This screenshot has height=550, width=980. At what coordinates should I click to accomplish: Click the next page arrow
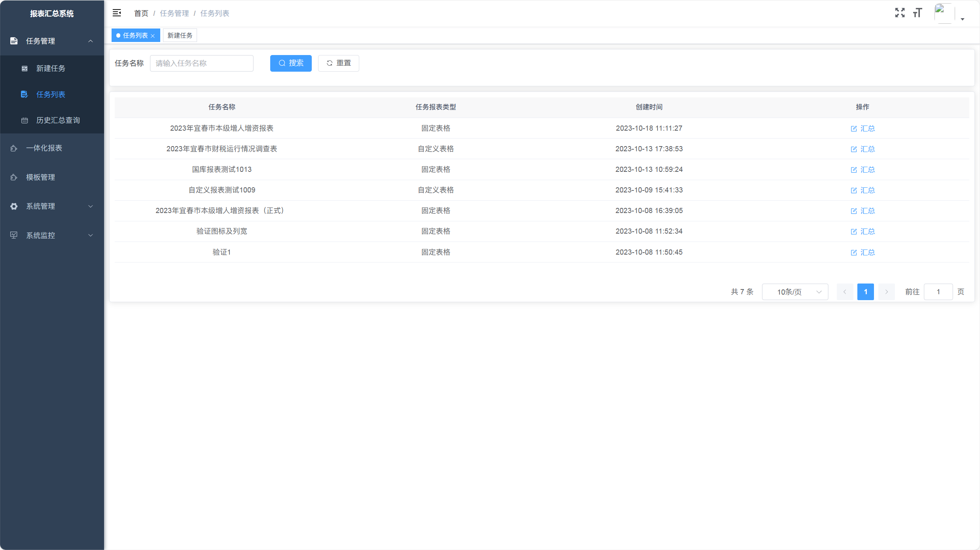click(886, 292)
